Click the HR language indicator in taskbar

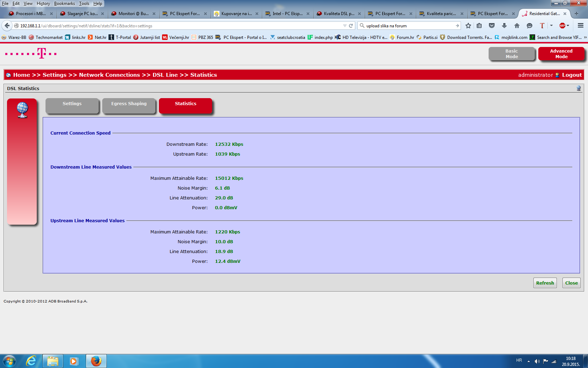[519, 361]
